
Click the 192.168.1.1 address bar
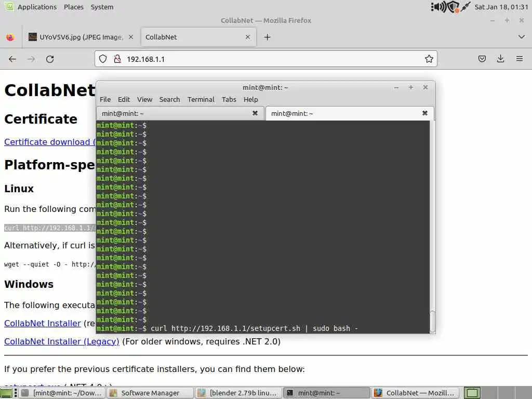click(265, 59)
